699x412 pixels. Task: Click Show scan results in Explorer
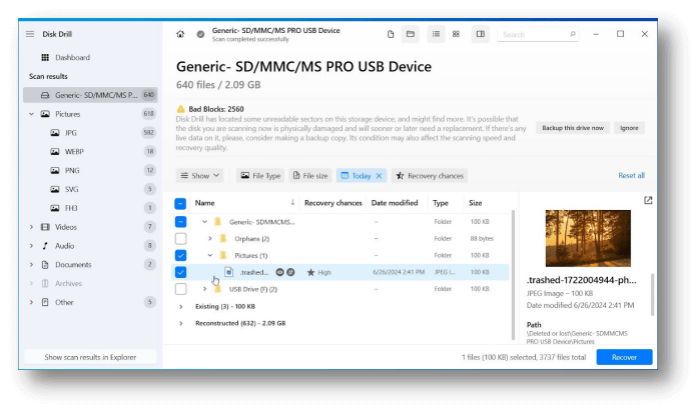coord(90,357)
